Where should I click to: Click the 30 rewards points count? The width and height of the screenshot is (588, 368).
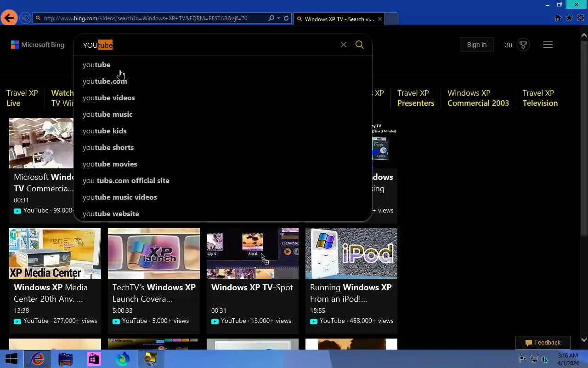pyautogui.click(x=509, y=45)
